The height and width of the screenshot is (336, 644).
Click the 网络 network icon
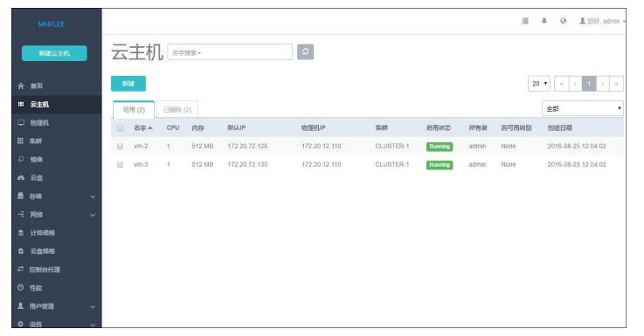(21, 214)
